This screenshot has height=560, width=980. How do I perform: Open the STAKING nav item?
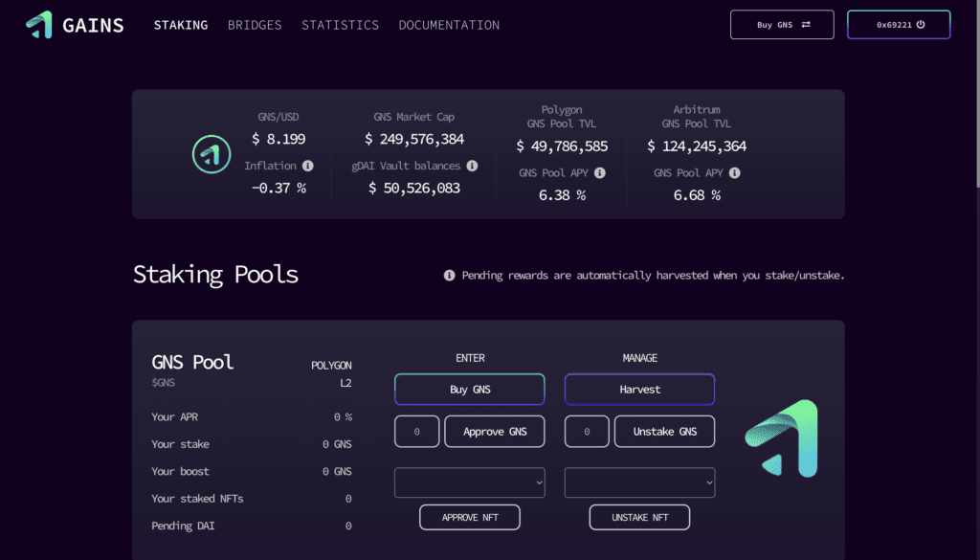tap(181, 25)
